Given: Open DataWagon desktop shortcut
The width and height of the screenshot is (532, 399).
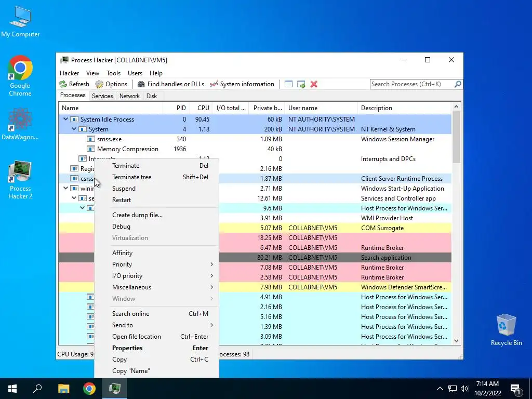Looking at the screenshot, I should tap(20, 124).
